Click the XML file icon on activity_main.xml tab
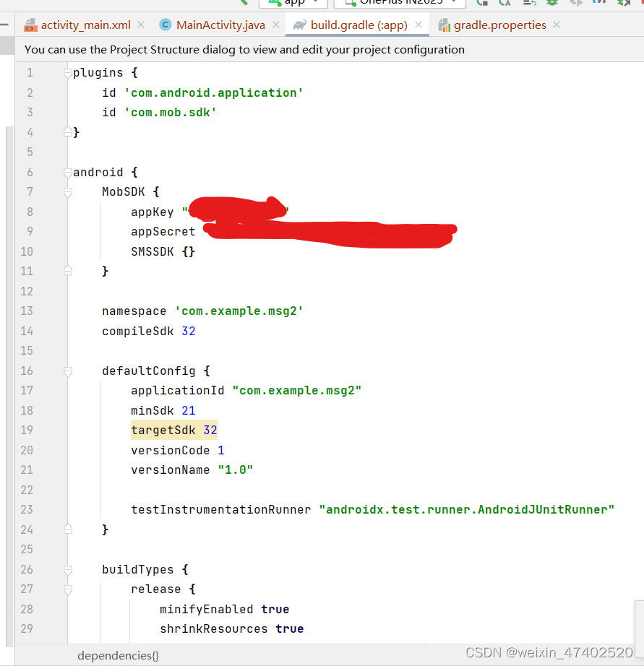The image size is (644, 666). click(x=30, y=24)
